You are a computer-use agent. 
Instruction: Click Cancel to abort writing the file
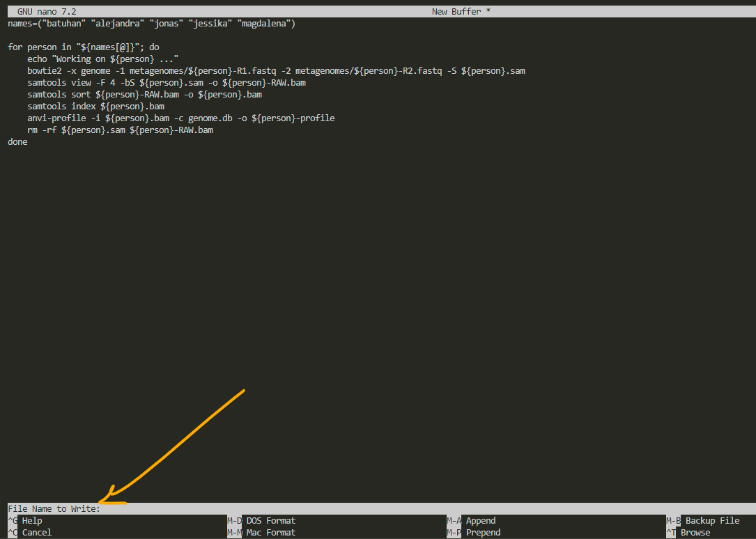pyautogui.click(x=36, y=533)
